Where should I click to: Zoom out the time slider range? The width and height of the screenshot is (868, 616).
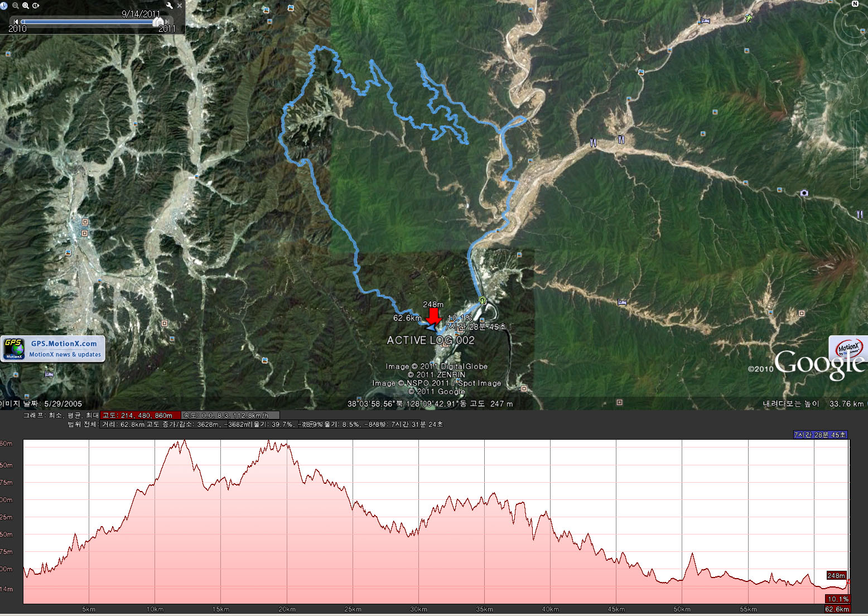coord(16,6)
